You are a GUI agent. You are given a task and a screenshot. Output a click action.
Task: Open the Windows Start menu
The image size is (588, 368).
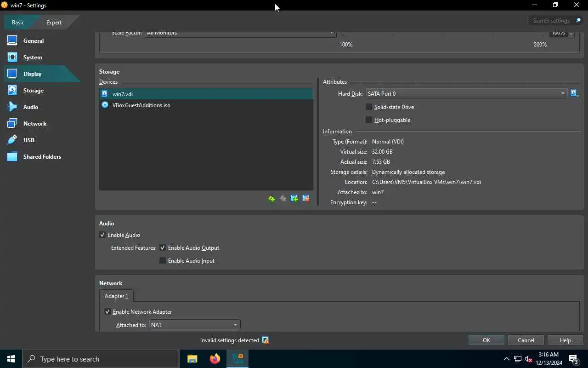[x=11, y=359]
